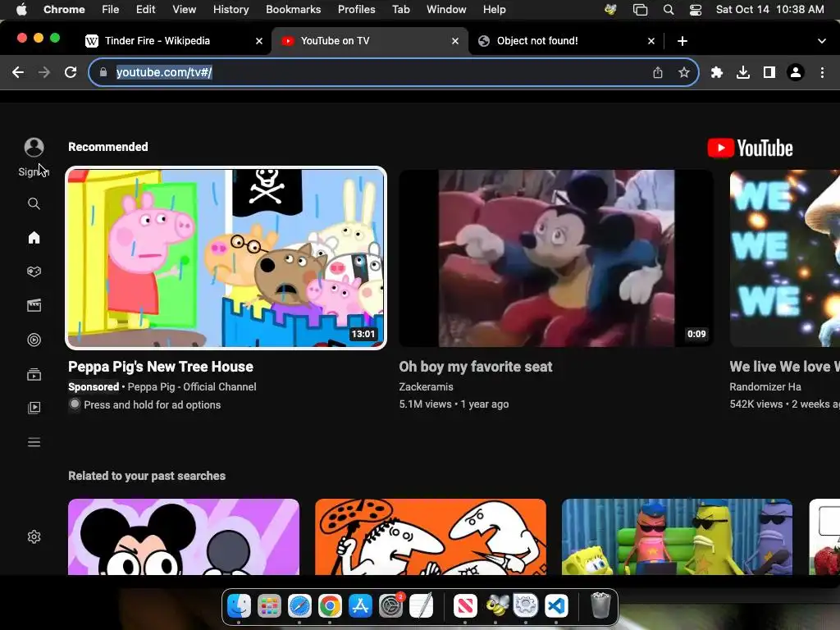The height and width of the screenshot is (630, 840).
Task: Click the Zackeramis channel name
Action: (426, 387)
